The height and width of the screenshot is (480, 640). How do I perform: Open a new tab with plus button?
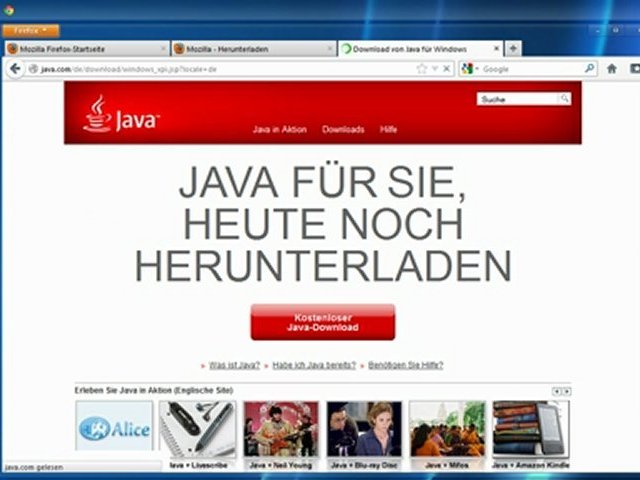pos(513,48)
